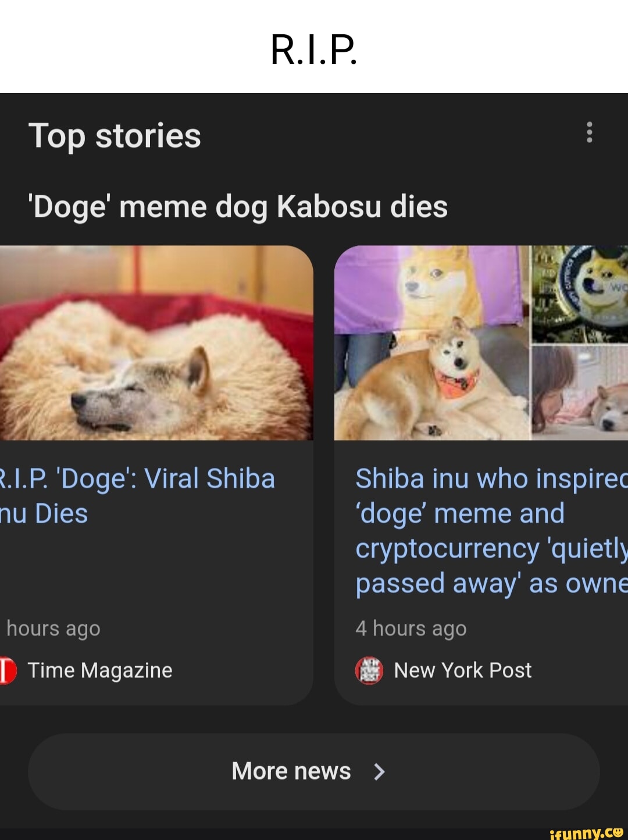Select the Top stories section header
The height and width of the screenshot is (840, 628).
[116, 136]
